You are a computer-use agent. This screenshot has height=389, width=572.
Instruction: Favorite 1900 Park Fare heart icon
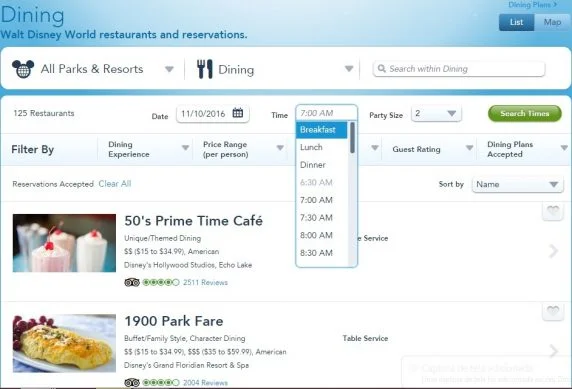[x=553, y=311]
